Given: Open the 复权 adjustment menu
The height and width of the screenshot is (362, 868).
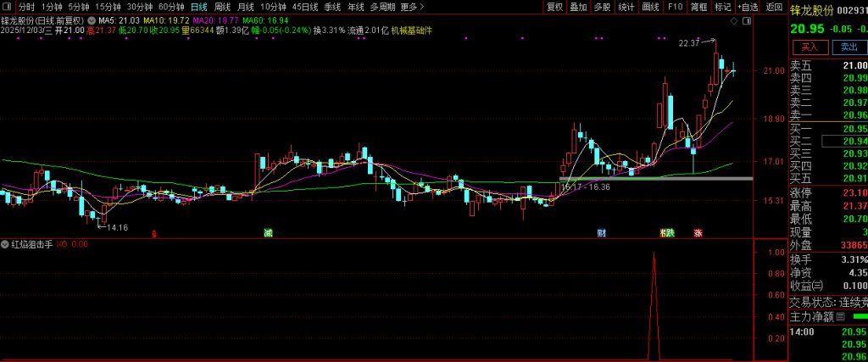Looking at the screenshot, I should coord(554,7).
